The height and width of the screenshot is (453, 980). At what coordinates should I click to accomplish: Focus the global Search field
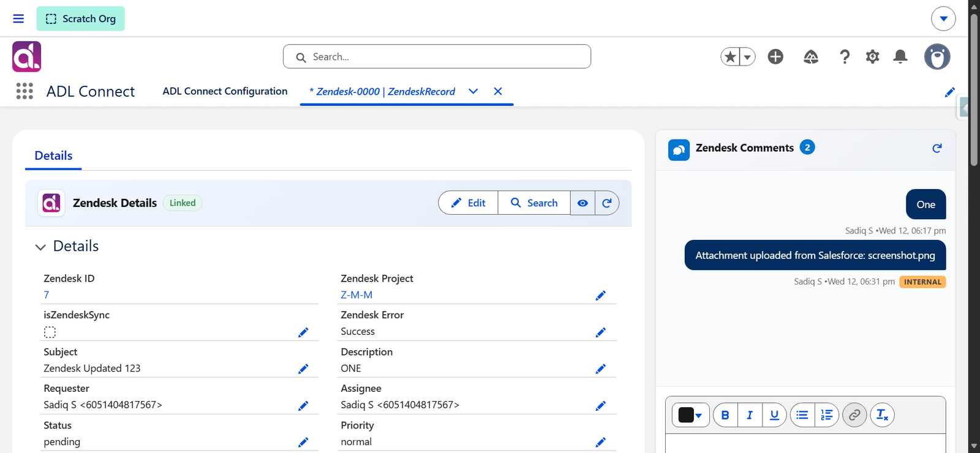coord(437,56)
